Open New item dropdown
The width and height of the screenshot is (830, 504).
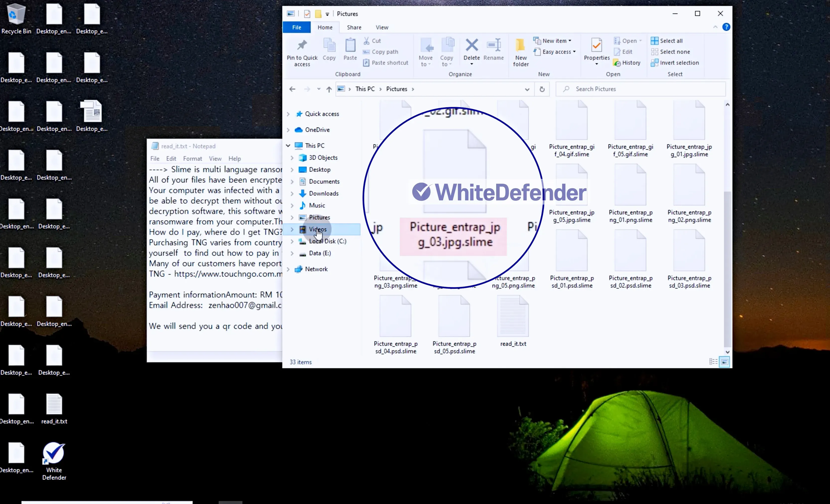tap(552, 41)
